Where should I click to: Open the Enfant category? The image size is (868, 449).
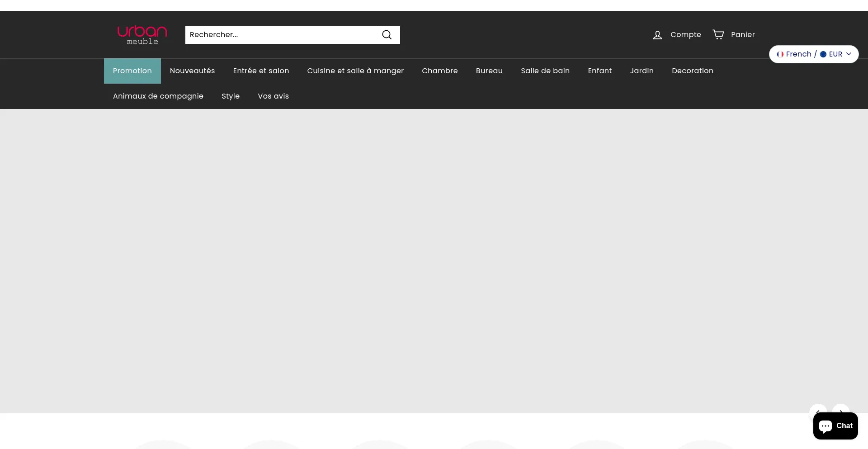point(600,71)
